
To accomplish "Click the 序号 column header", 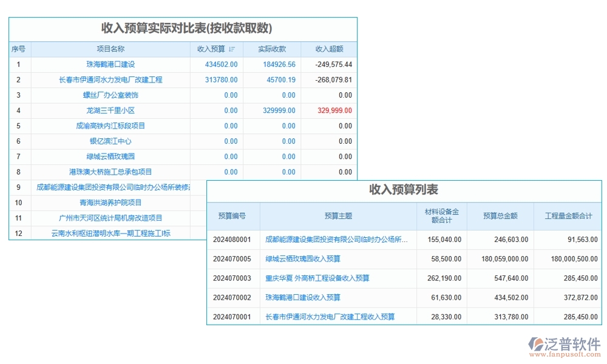I will [x=19, y=49].
